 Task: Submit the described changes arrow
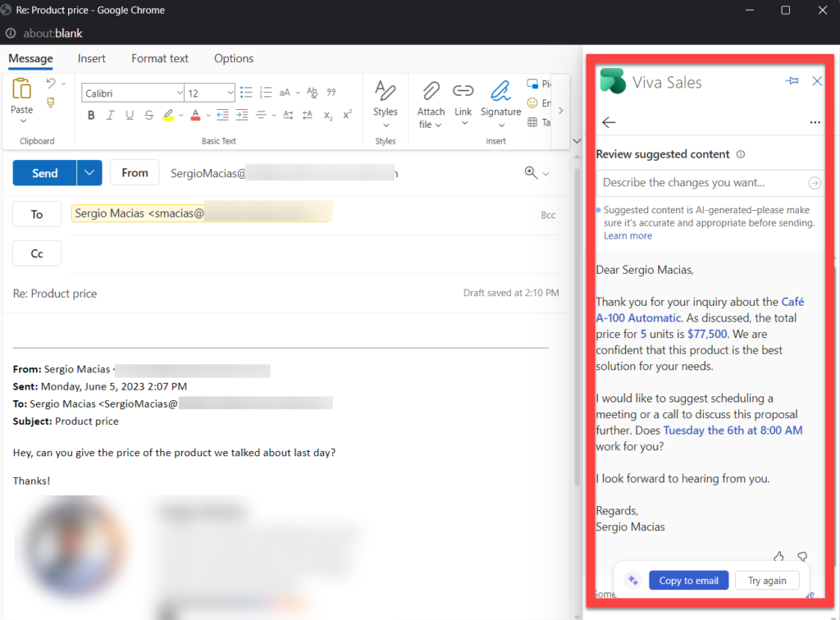(x=815, y=183)
